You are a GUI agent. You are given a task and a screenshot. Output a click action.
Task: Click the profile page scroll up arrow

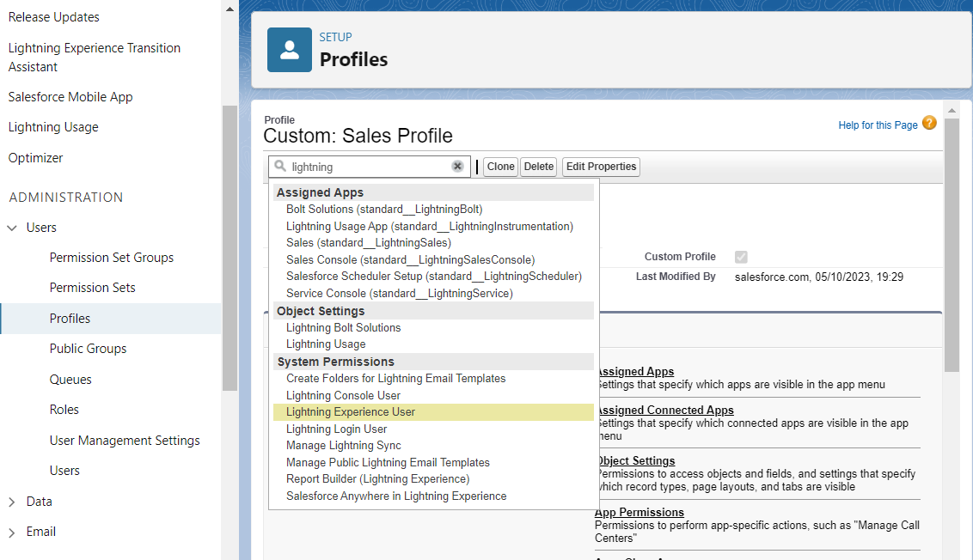tap(952, 111)
